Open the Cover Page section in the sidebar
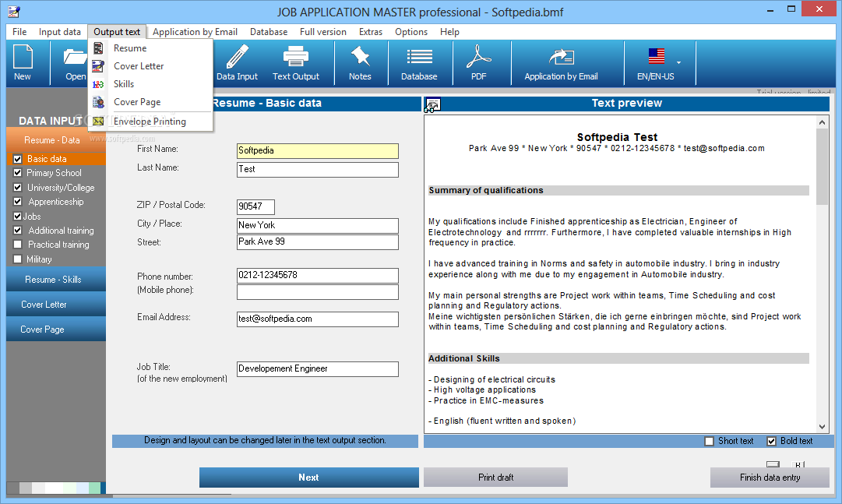The image size is (842, 504). tap(56, 329)
